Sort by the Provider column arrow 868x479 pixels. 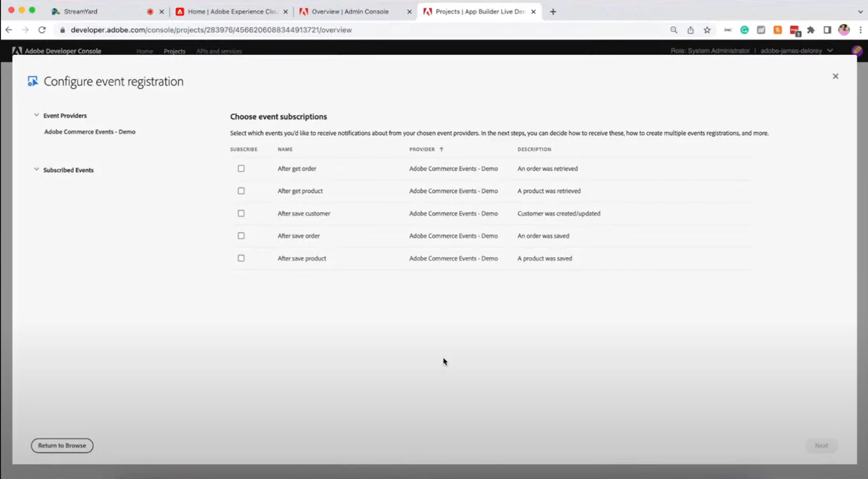441,149
